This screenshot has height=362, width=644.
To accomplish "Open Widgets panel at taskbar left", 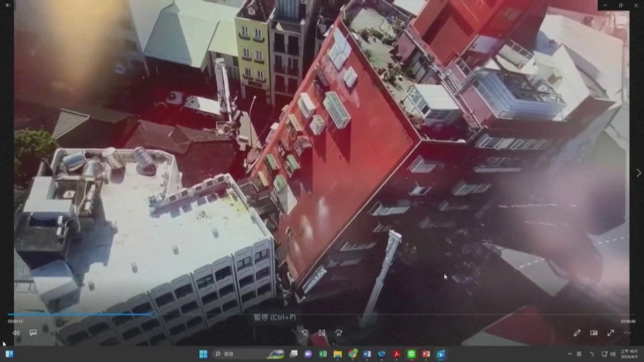I will point(9,354).
